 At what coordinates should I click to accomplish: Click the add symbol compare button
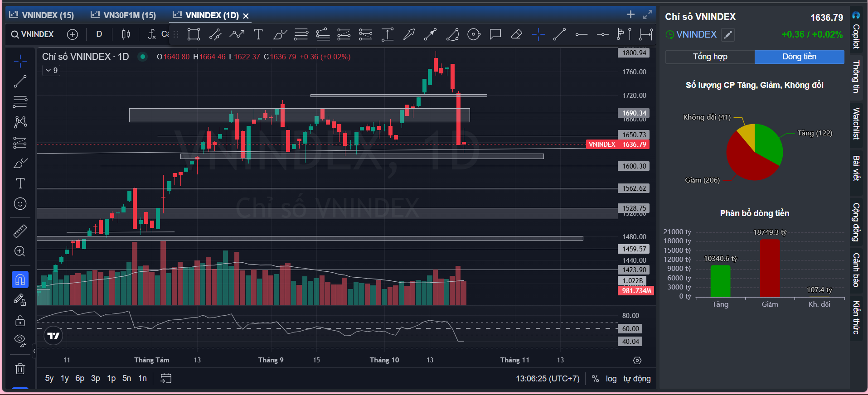coord(73,34)
